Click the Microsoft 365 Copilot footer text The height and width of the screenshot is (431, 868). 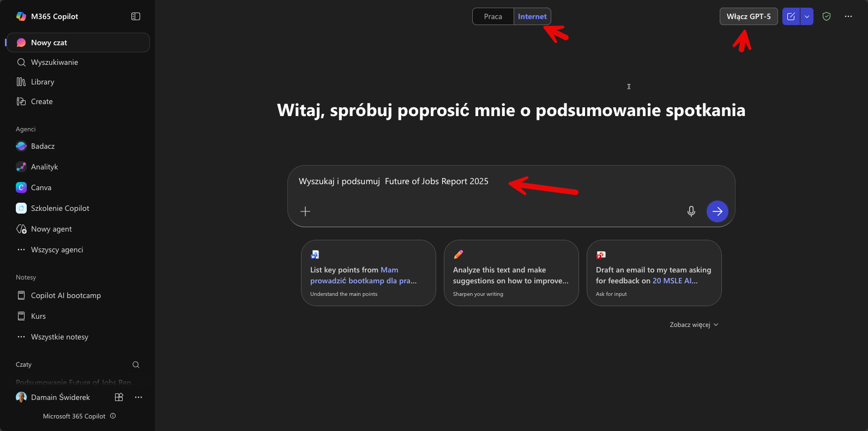coord(74,416)
